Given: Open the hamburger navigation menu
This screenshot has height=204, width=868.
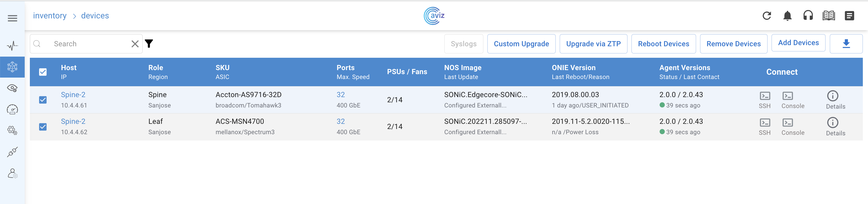Looking at the screenshot, I should 12,18.
